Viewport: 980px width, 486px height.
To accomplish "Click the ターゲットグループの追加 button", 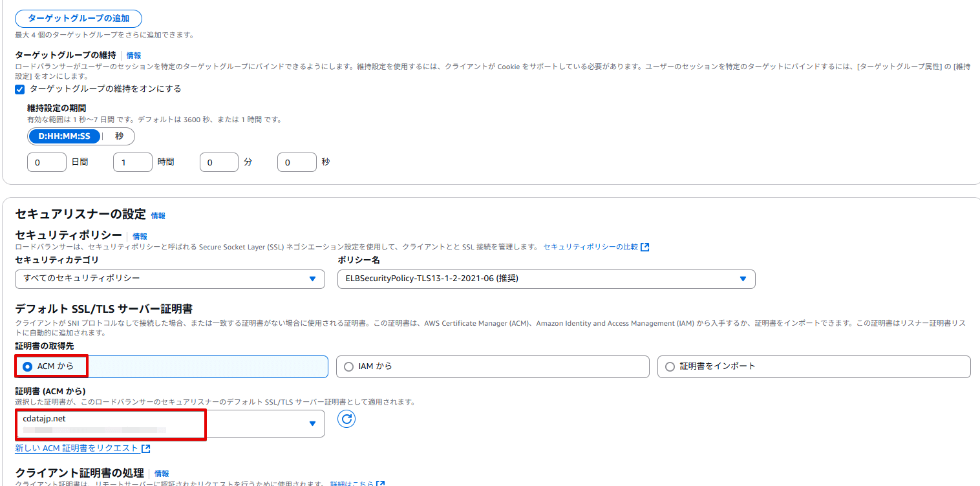I will coord(78,18).
